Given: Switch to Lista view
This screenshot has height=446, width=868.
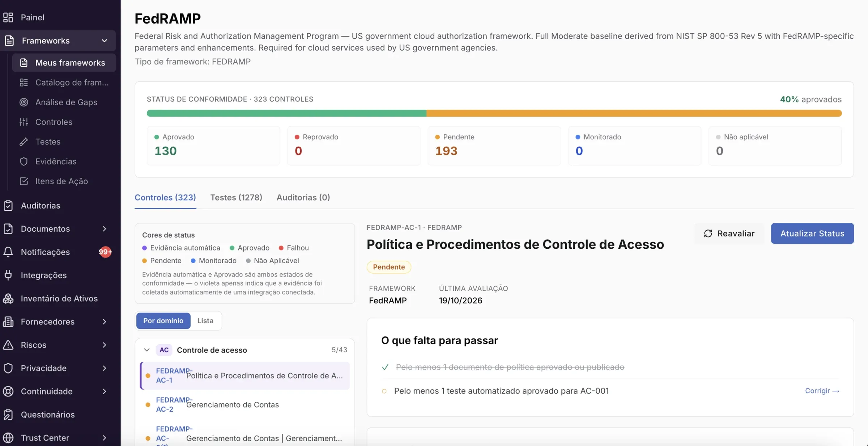Looking at the screenshot, I should click(x=205, y=321).
